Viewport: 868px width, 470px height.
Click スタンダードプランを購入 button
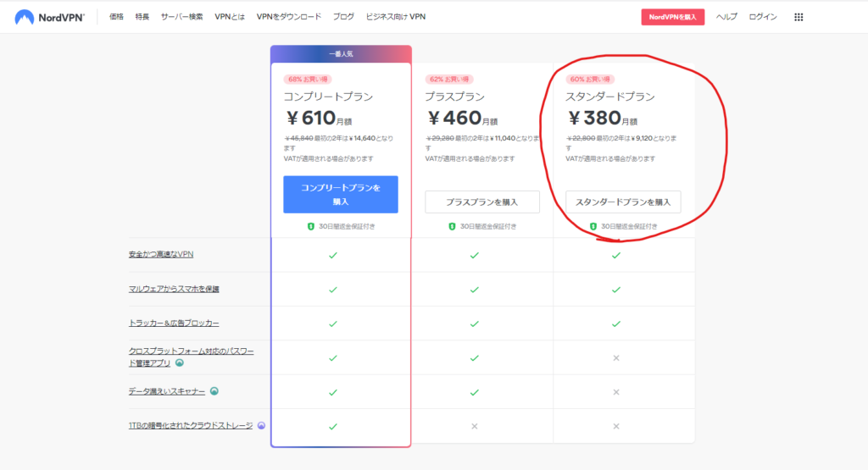point(623,202)
